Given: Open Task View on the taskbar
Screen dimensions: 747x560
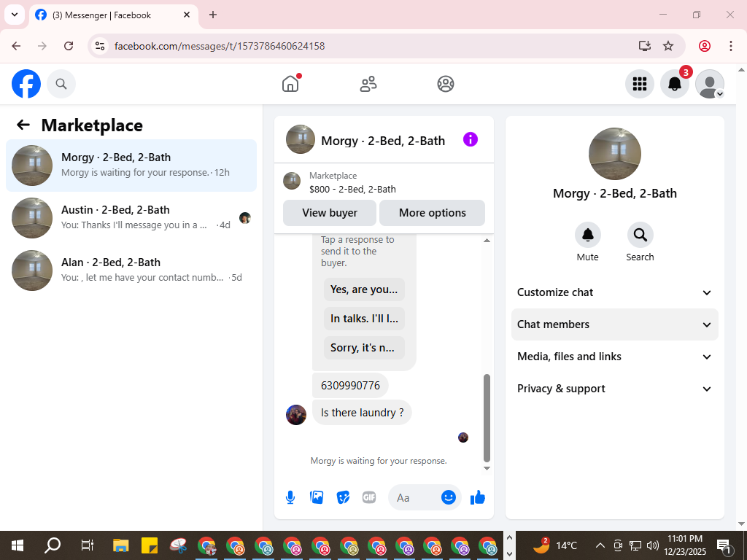Looking at the screenshot, I should point(88,545).
